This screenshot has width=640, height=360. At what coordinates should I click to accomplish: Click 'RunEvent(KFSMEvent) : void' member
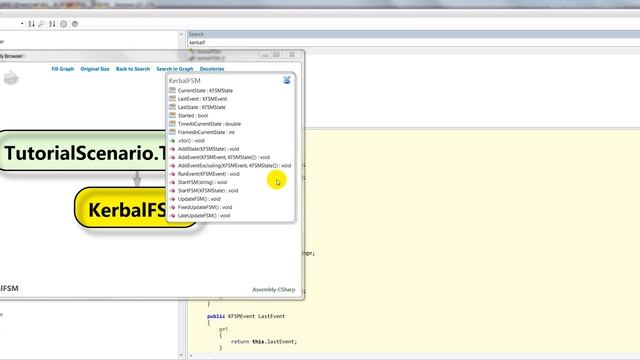(209, 174)
